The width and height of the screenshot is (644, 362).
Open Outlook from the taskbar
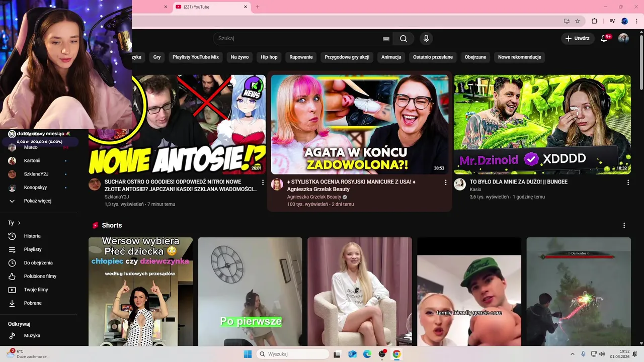coord(352,354)
